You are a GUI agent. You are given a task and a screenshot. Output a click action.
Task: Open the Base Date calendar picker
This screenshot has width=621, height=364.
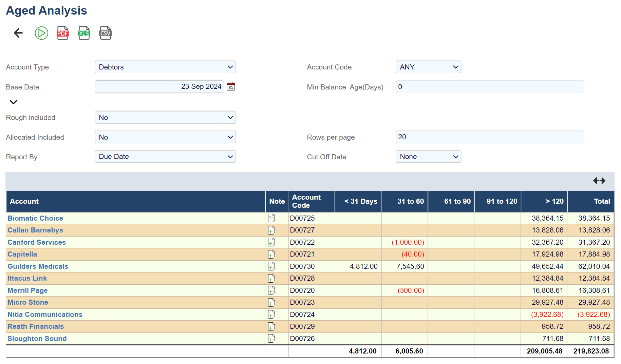pos(231,87)
